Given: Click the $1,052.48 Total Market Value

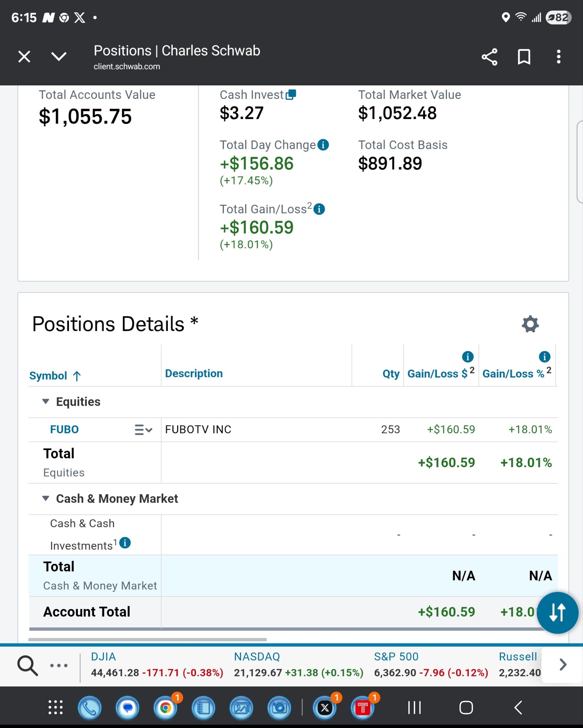Looking at the screenshot, I should coord(397,113).
